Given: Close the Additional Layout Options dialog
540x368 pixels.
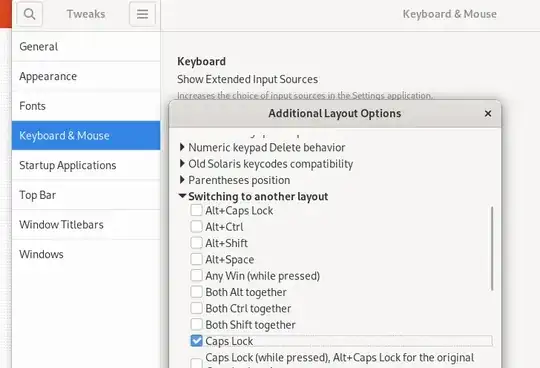Looking at the screenshot, I should coord(488,114).
